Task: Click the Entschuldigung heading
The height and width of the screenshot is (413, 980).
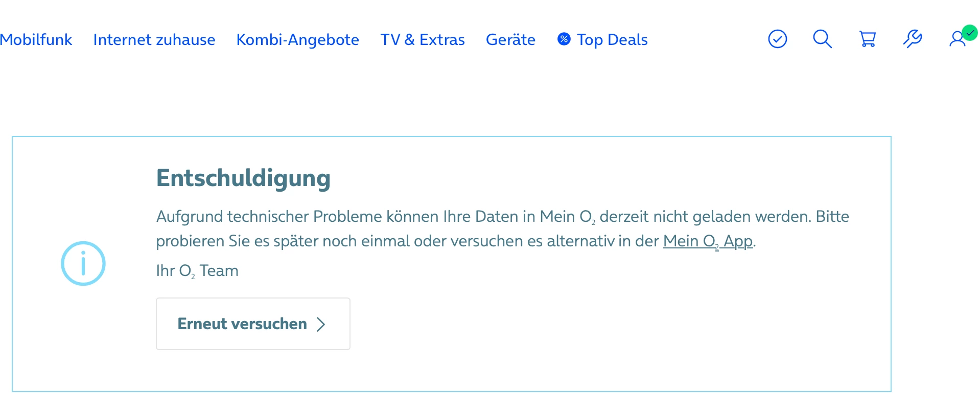Action: pos(243,178)
